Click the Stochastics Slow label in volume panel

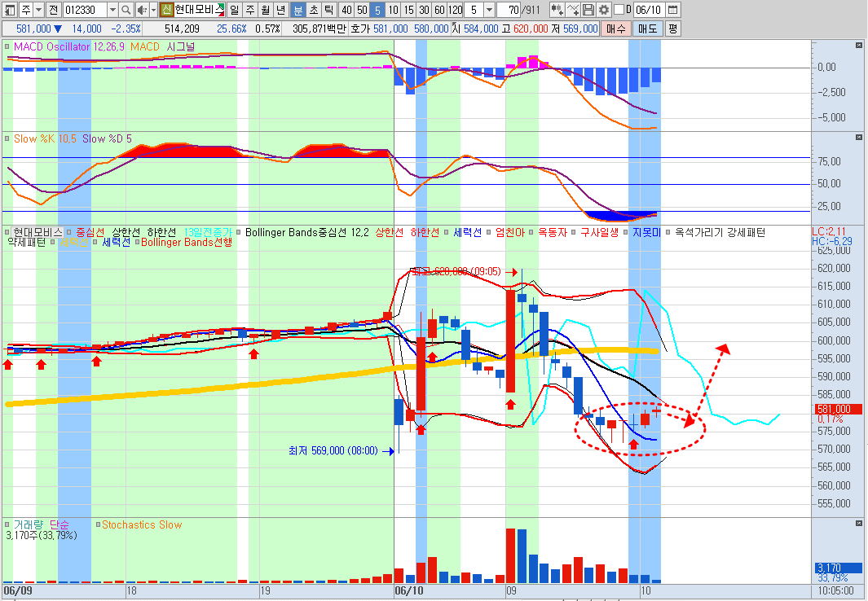point(142,524)
